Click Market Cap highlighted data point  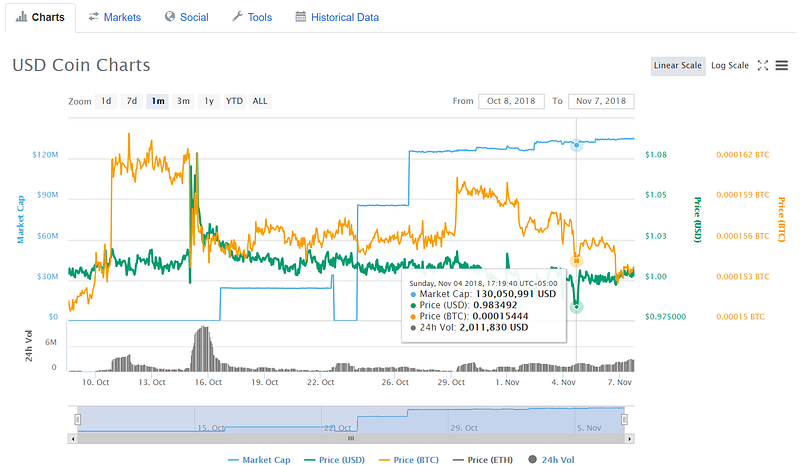[x=577, y=145]
